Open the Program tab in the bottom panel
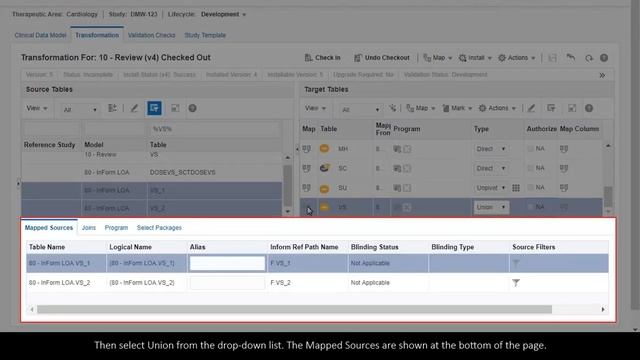This screenshot has width=640, height=360. (116, 228)
